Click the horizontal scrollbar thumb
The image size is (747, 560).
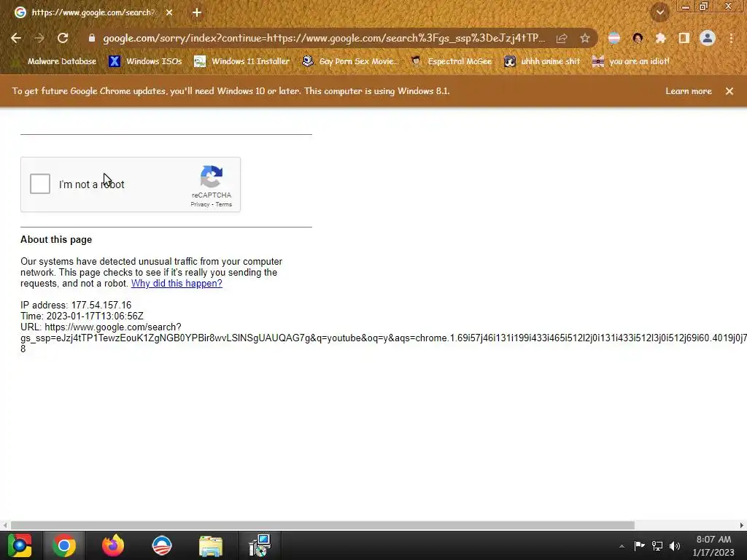pos(322,525)
